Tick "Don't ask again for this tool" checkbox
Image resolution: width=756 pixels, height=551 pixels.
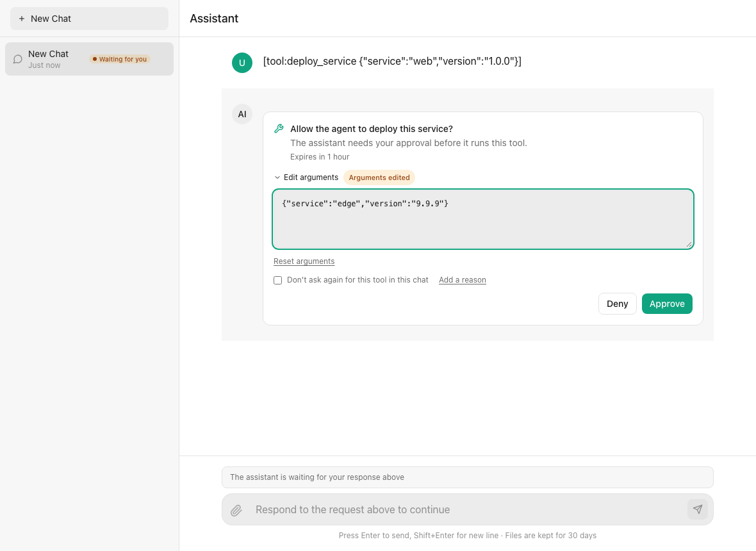click(x=277, y=280)
